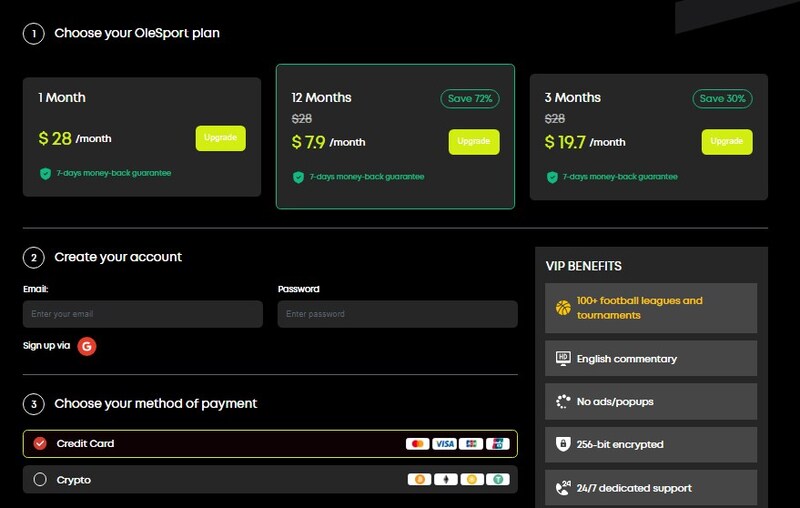Choose Upgrade for the 3 Months plan
Viewport: 800px width, 508px height.
coord(727,141)
